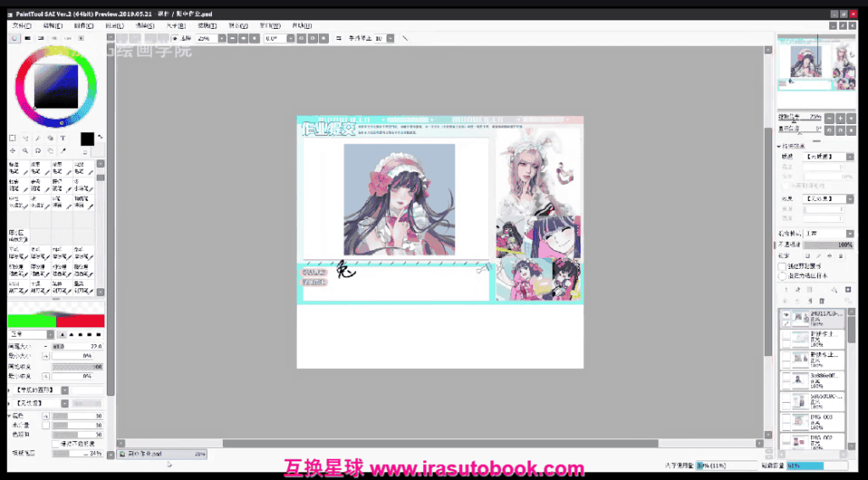Select the flattest brush edge shape
This screenshot has width=868, height=480.
98,334
